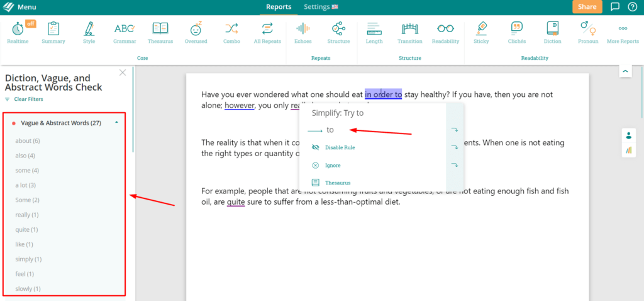
Task: Click Clear Filters link
Action: click(x=28, y=99)
